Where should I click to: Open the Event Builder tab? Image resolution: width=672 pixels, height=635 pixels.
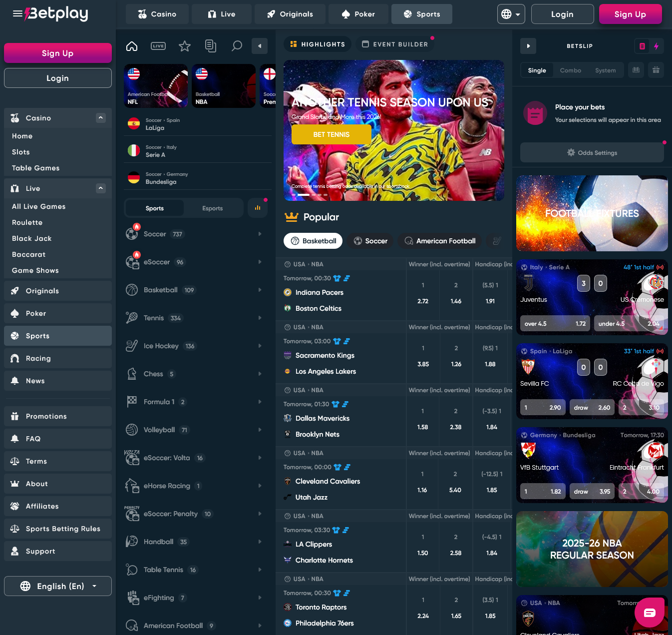(395, 44)
